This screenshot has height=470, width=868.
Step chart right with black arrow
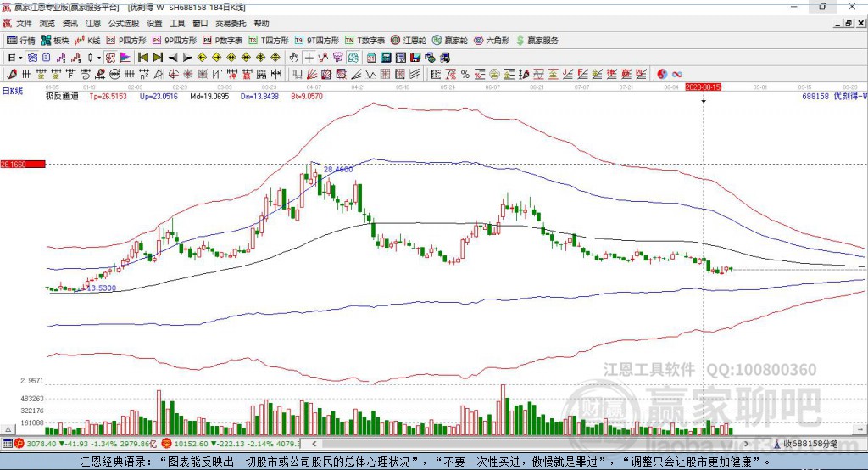pos(187,58)
